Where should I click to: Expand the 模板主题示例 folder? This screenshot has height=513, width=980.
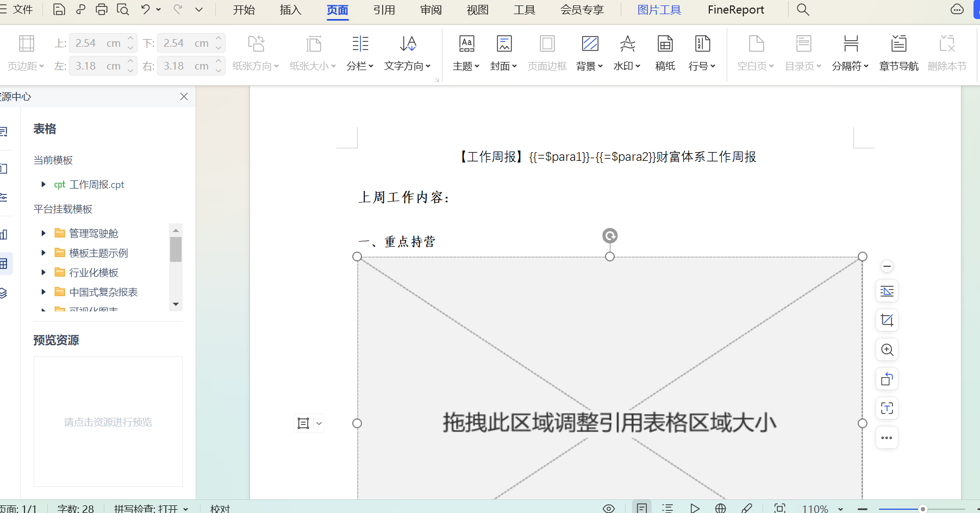(43, 253)
